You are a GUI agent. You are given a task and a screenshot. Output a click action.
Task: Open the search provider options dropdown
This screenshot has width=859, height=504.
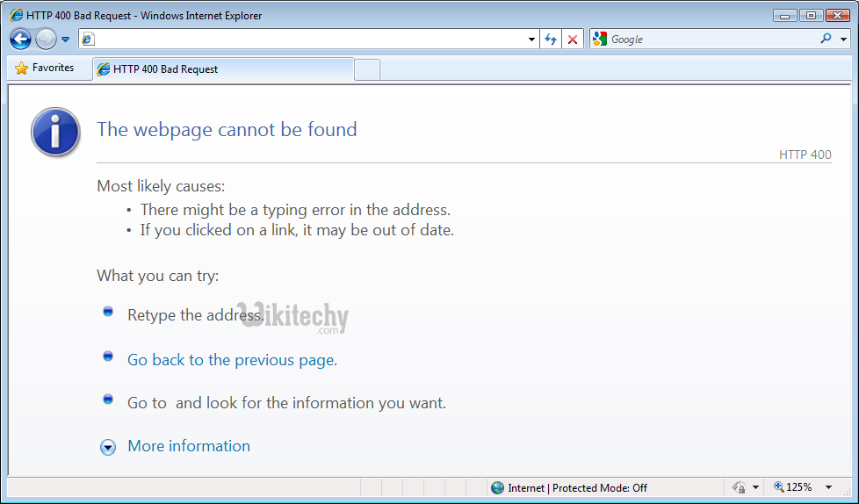[844, 40]
